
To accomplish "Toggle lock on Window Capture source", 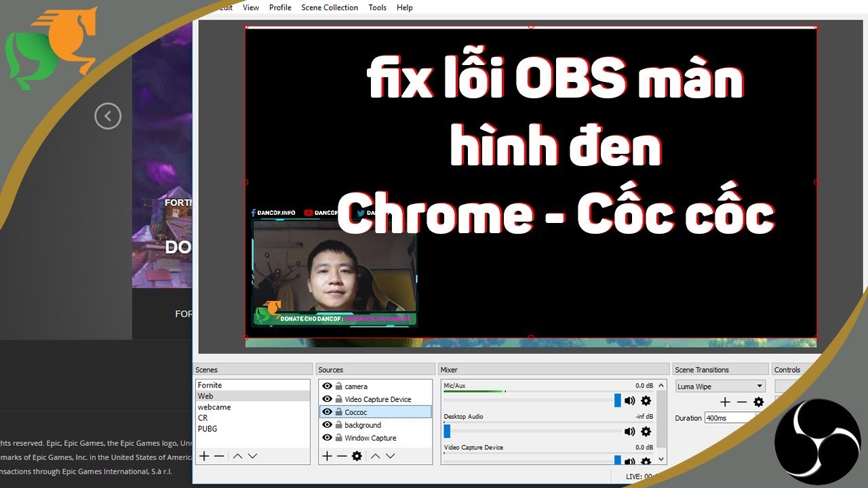I will click(x=338, y=438).
